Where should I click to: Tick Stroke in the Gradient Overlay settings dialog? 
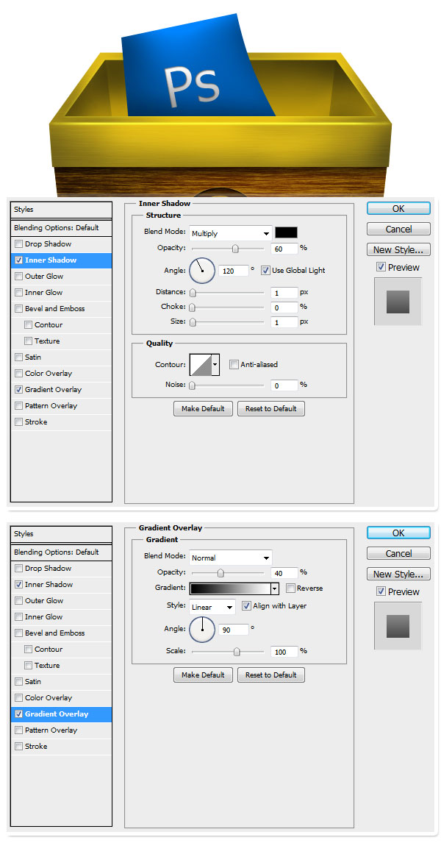(x=19, y=747)
